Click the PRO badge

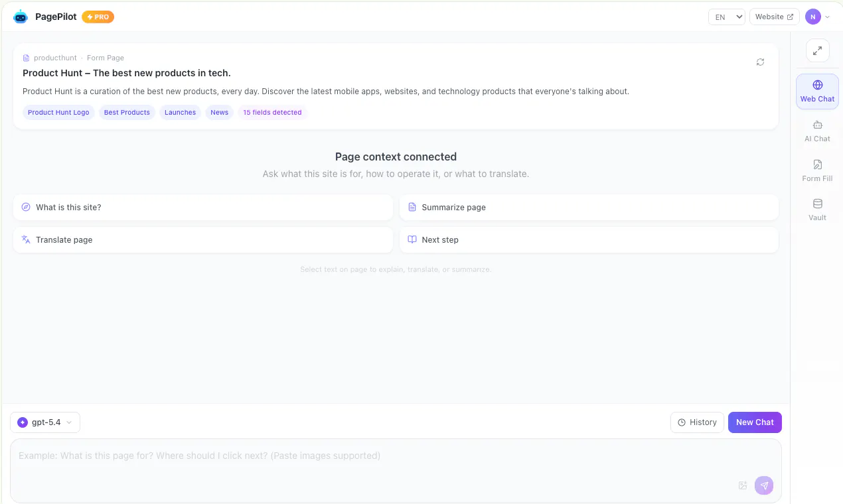[x=98, y=17]
